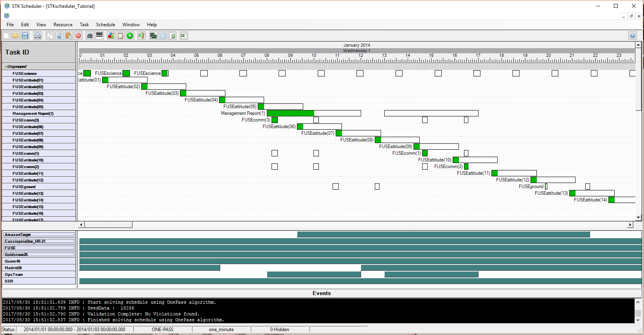The height and width of the screenshot is (335, 644).
Task: Click the colored shapes resources icon
Action: coord(111,36)
